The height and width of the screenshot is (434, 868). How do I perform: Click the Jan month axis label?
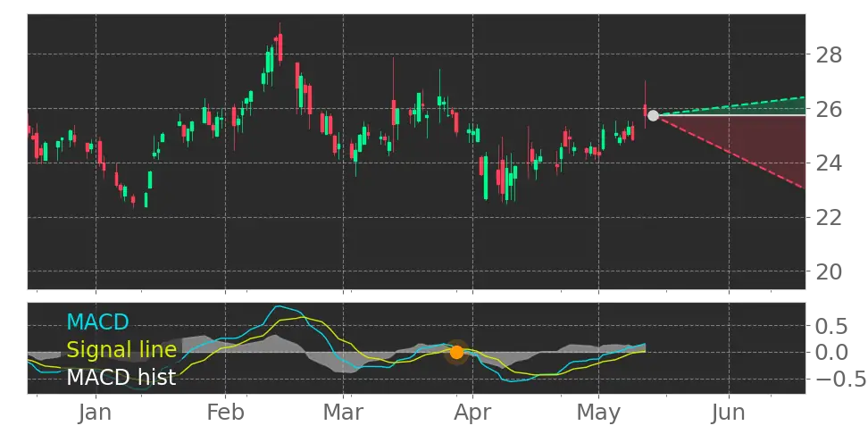(96, 413)
